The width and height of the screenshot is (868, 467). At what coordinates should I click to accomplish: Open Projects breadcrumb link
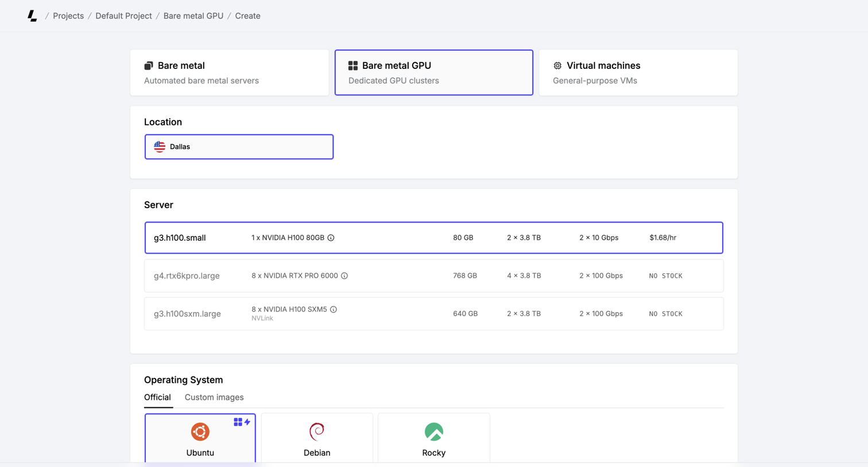click(68, 16)
